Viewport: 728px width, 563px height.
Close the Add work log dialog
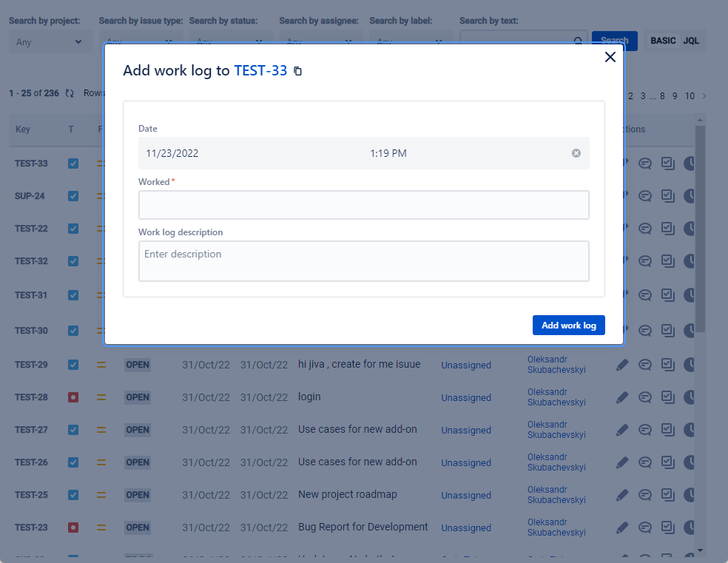click(x=610, y=58)
